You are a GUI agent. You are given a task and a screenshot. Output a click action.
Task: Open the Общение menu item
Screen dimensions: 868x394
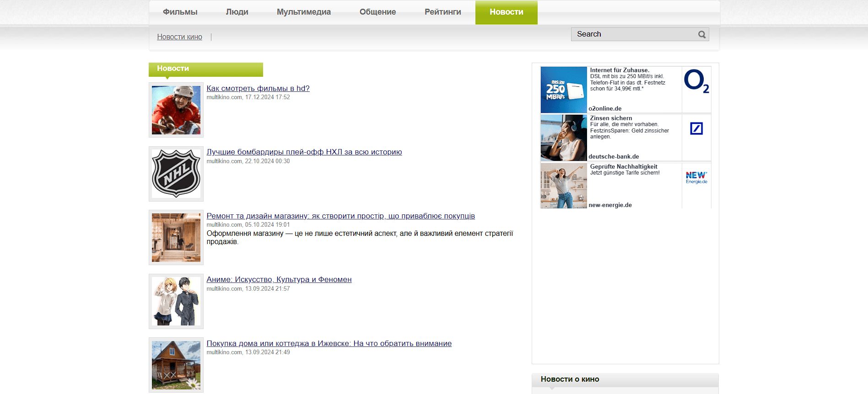click(378, 12)
